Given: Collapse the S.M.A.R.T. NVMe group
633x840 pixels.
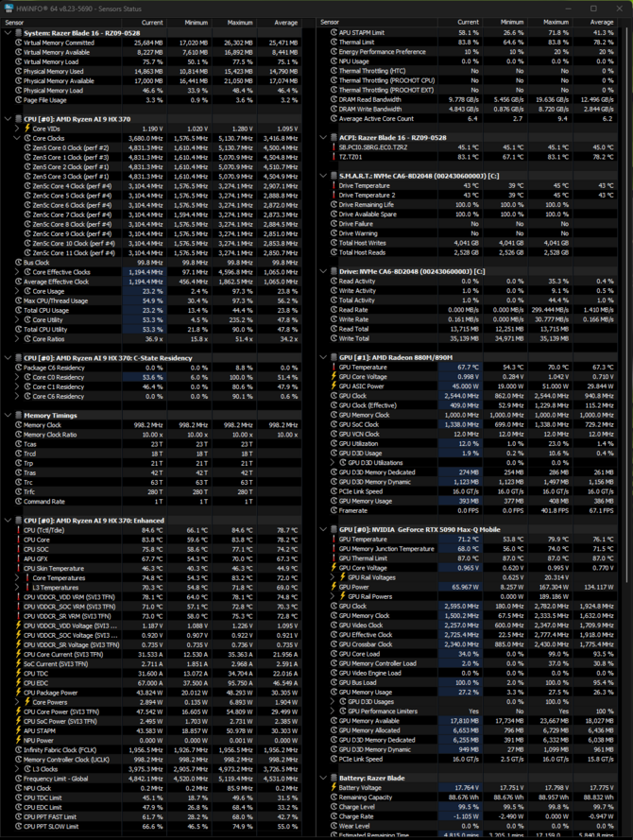Looking at the screenshot, I should (323, 176).
